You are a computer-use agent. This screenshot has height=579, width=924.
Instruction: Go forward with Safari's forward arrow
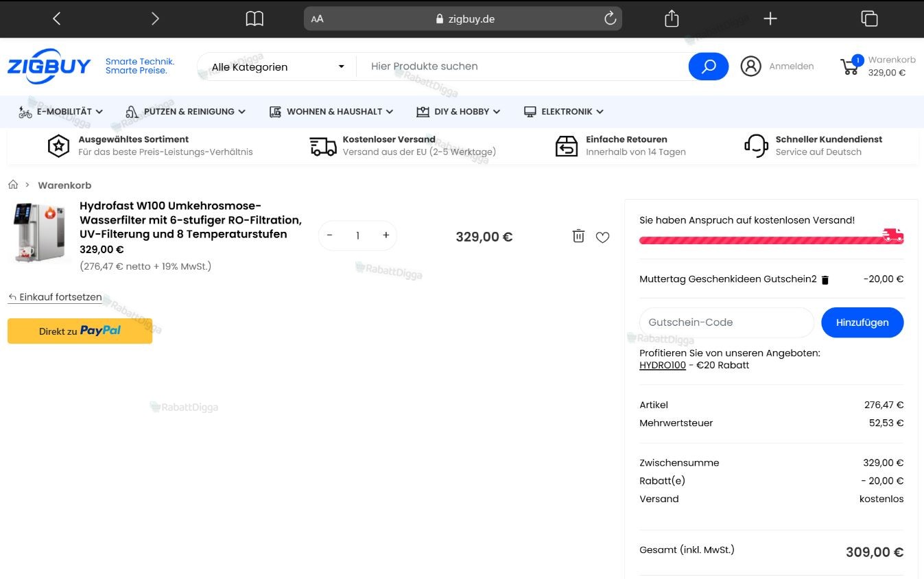155,19
